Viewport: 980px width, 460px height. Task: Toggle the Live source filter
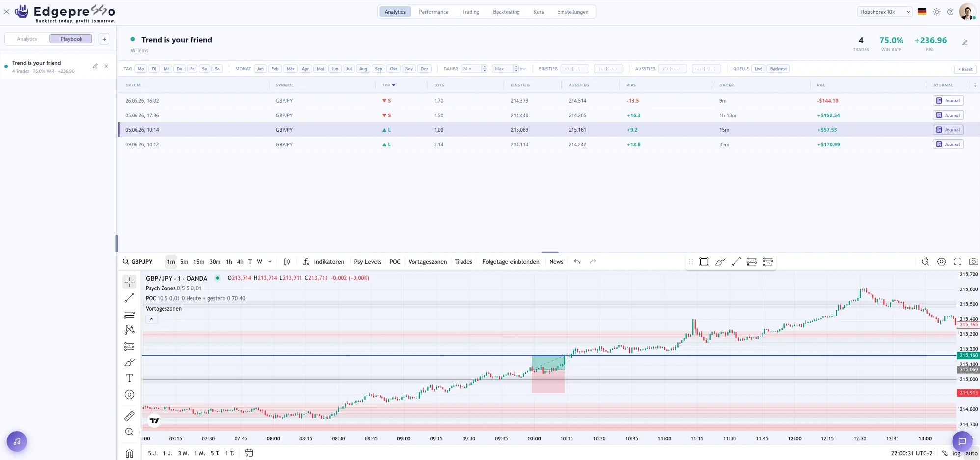point(758,69)
